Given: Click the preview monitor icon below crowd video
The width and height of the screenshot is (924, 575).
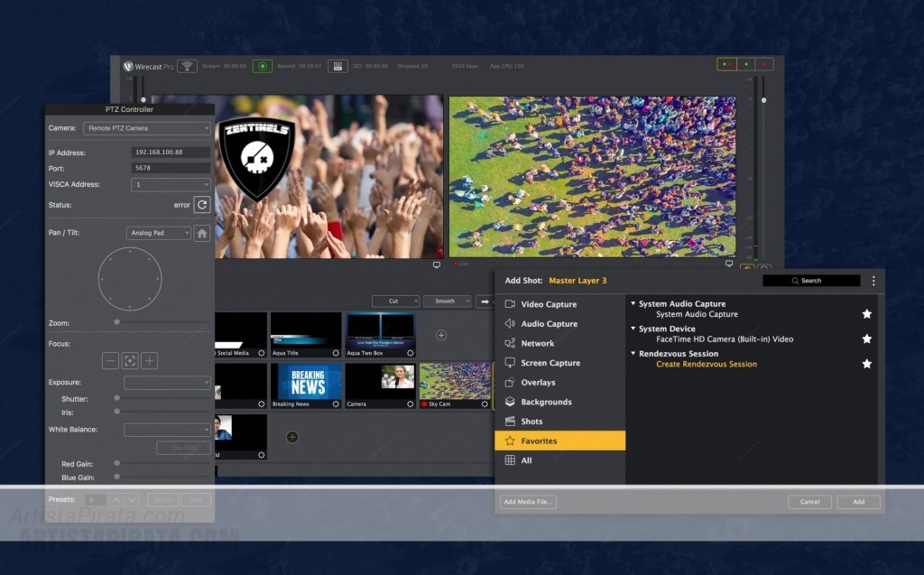Looking at the screenshot, I should tap(437, 264).
